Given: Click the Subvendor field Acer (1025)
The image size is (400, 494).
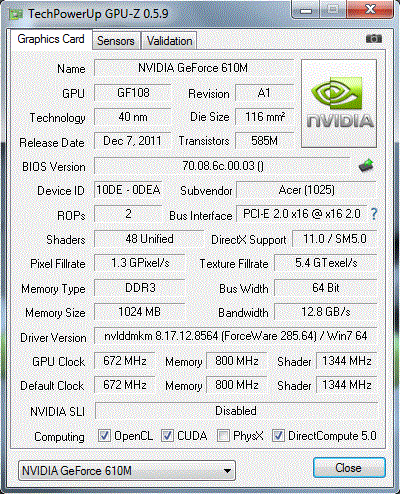Looking at the screenshot, I should click(306, 190).
